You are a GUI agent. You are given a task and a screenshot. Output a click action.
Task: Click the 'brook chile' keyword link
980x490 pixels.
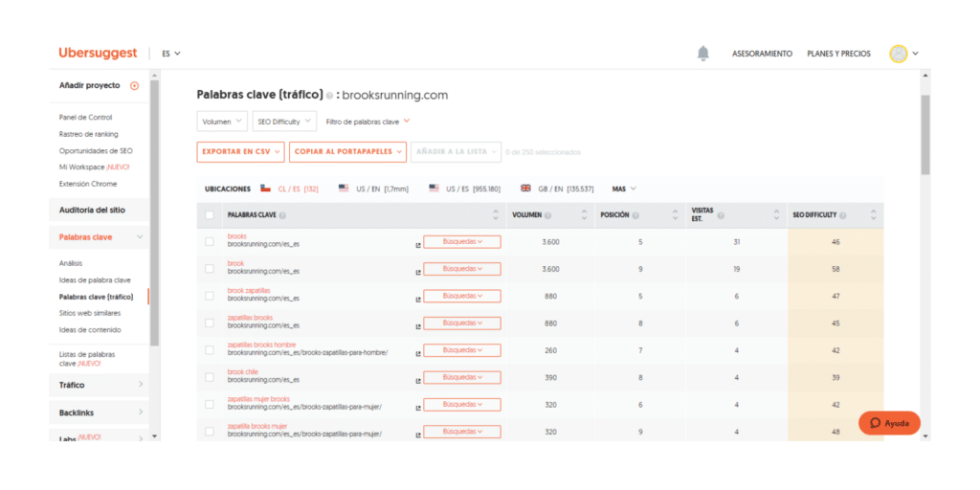tap(243, 372)
